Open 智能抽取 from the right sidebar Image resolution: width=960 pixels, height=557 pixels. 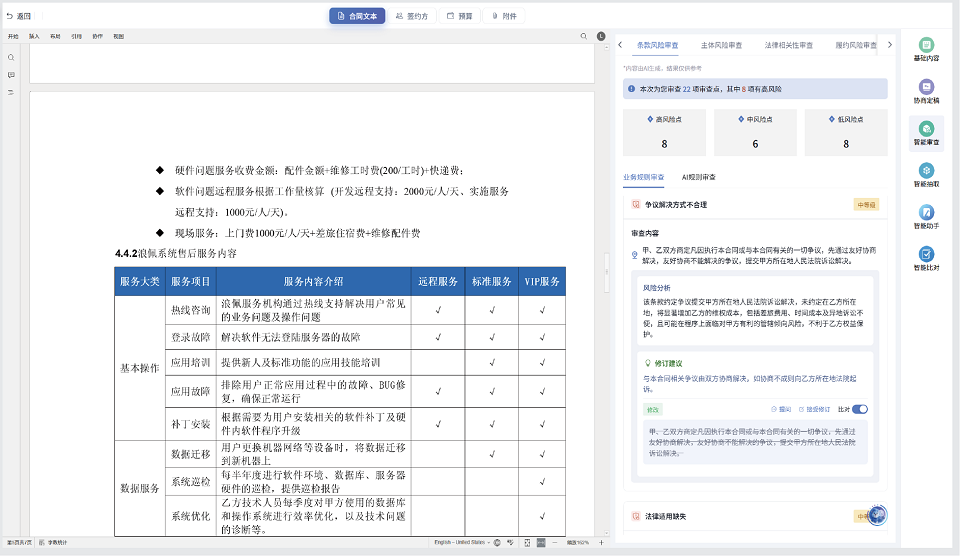pos(926,175)
